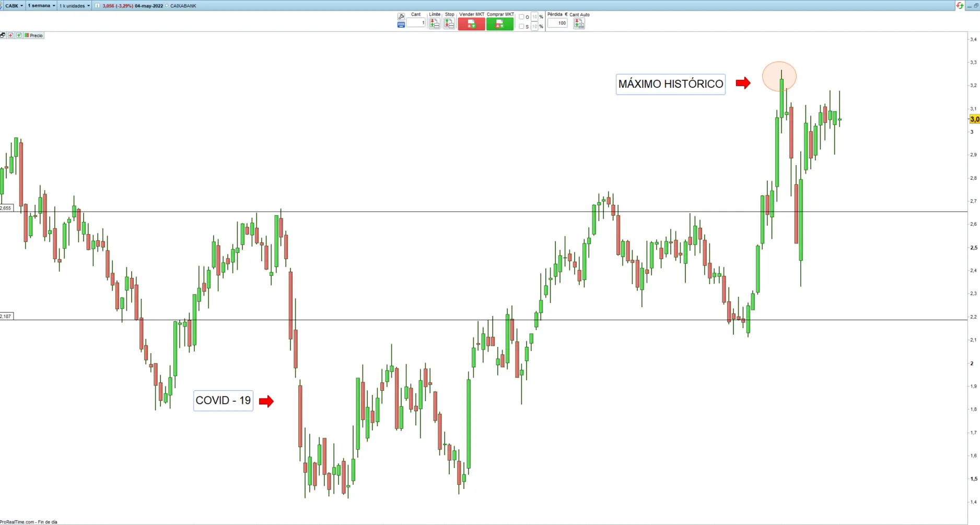This screenshot has width=980, height=525.
Task: Click the blue keyboard icon
Action: click(x=401, y=25)
